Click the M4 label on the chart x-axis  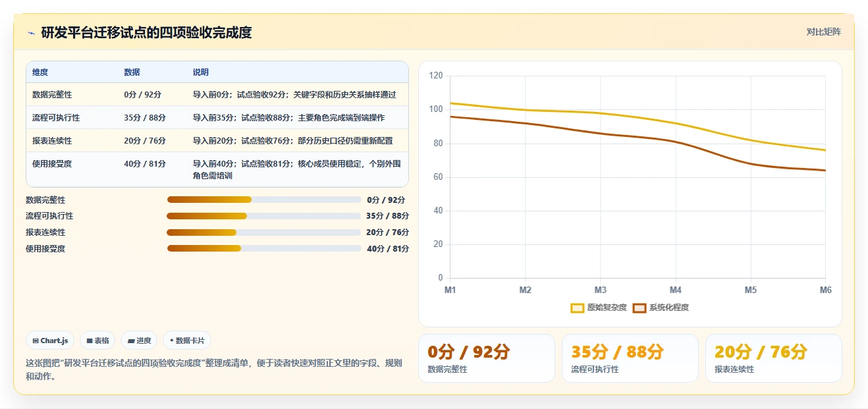point(676,290)
